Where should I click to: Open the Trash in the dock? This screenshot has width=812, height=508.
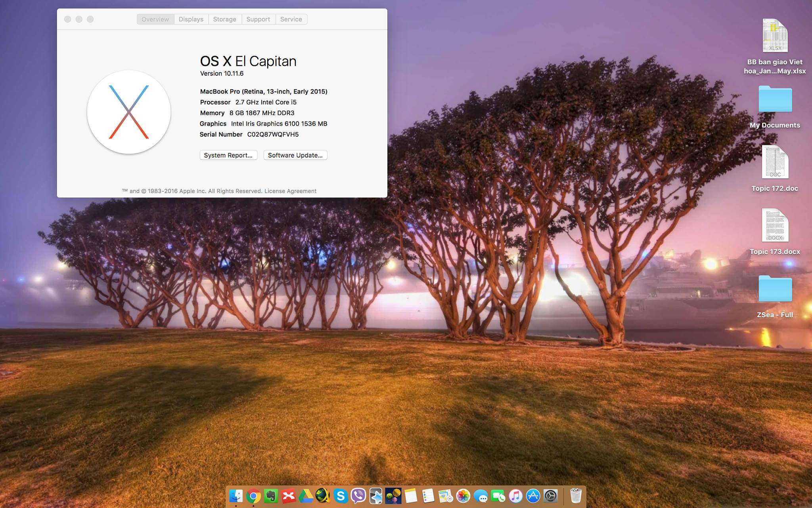point(576,496)
